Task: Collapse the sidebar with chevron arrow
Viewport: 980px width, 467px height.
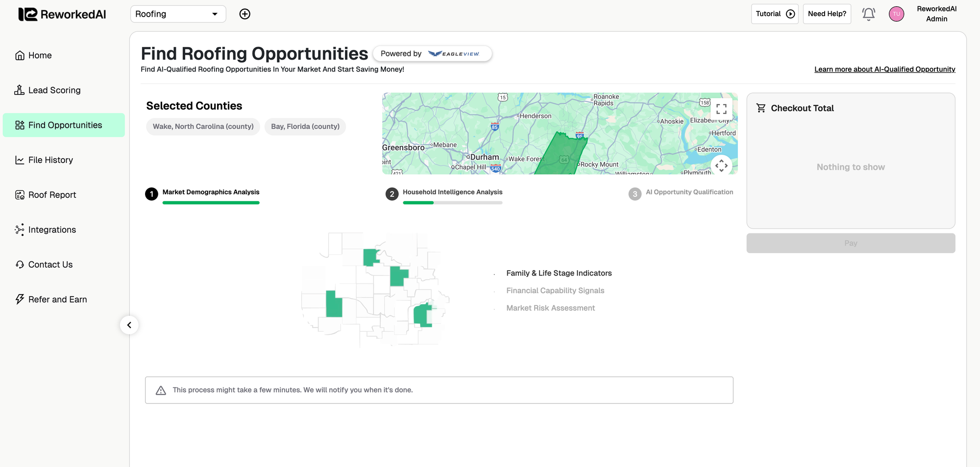Action: pyautogui.click(x=129, y=325)
